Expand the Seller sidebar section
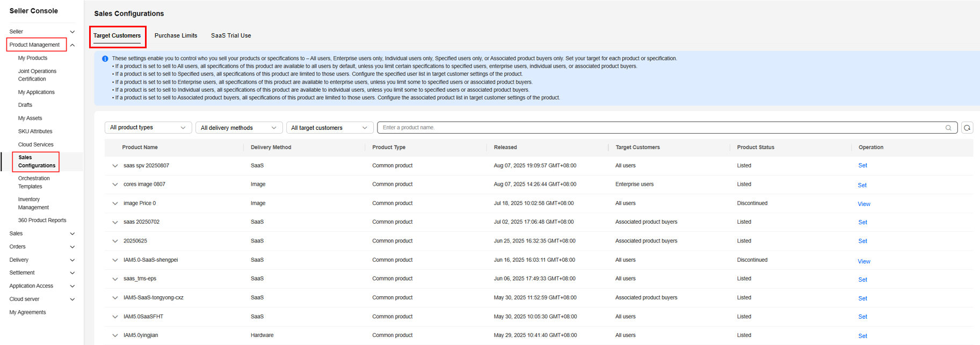980x345 pixels. pyautogui.click(x=72, y=32)
